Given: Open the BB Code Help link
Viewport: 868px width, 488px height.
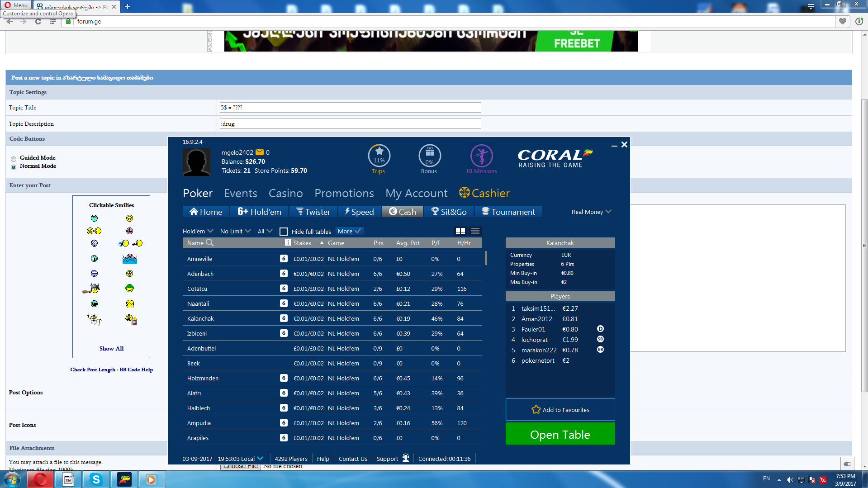Looking at the screenshot, I should tap(136, 370).
